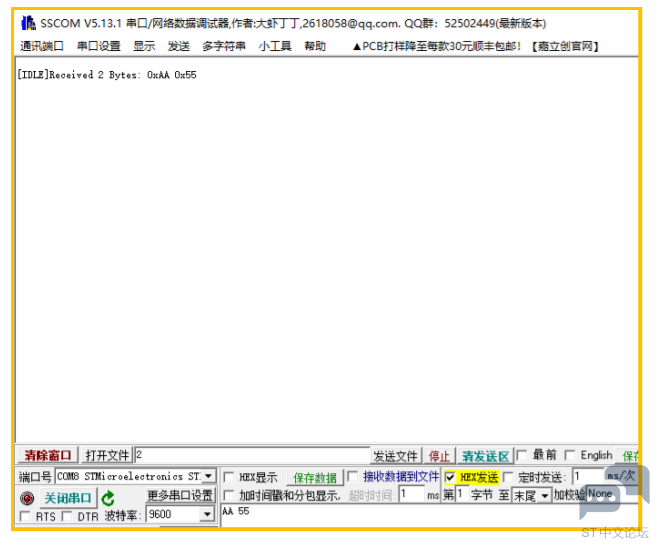Uncheck the HEX发送 checkbox
This screenshot has height=548, width=658.
click(450, 478)
